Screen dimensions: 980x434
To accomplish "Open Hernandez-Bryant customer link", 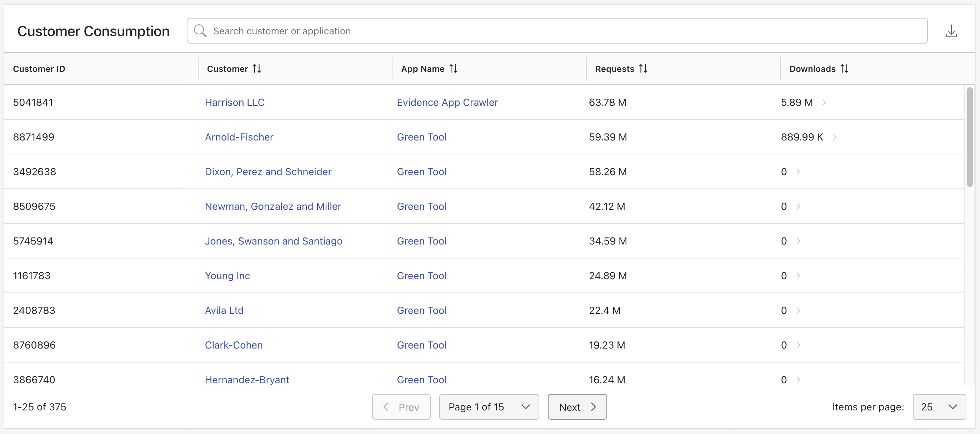I will point(247,379).
